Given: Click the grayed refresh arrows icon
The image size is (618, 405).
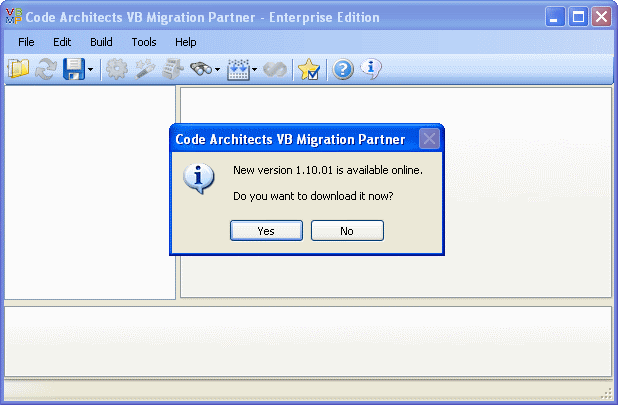Looking at the screenshot, I should coord(46,69).
